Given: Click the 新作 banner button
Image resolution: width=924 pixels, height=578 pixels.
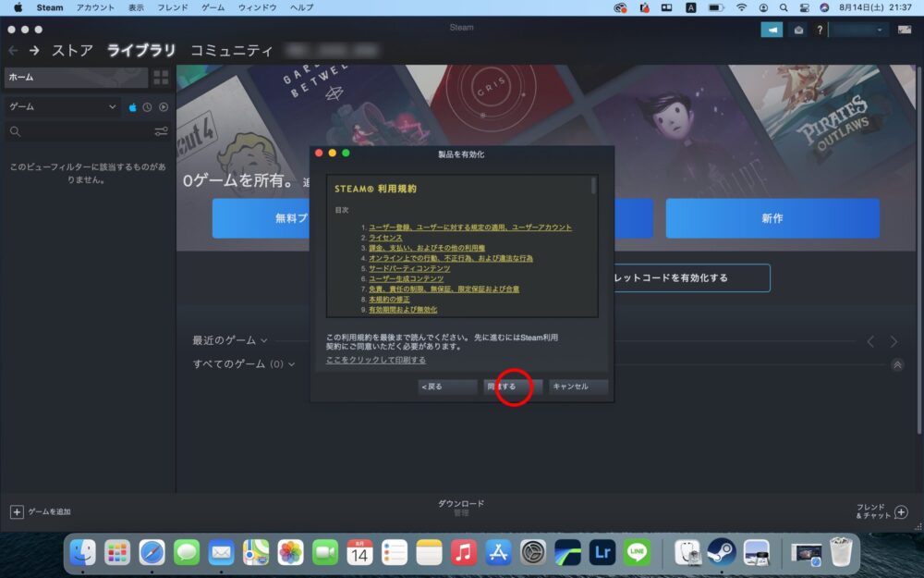Looking at the screenshot, I should 772,218.
